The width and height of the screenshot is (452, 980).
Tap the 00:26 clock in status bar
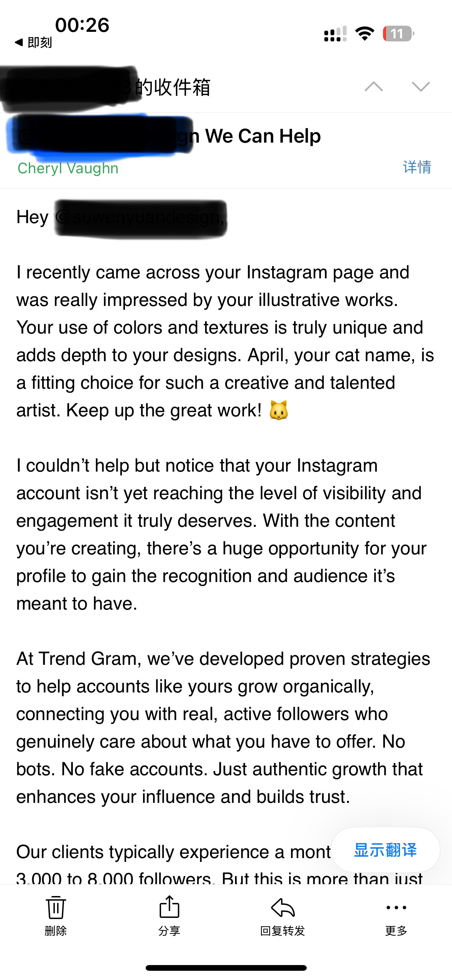[x=82, y=25]
